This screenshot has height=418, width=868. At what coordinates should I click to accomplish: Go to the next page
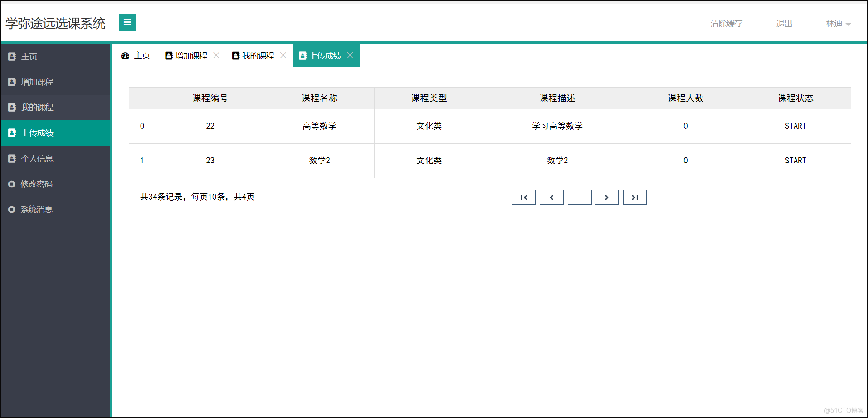(x=607, y=197)
